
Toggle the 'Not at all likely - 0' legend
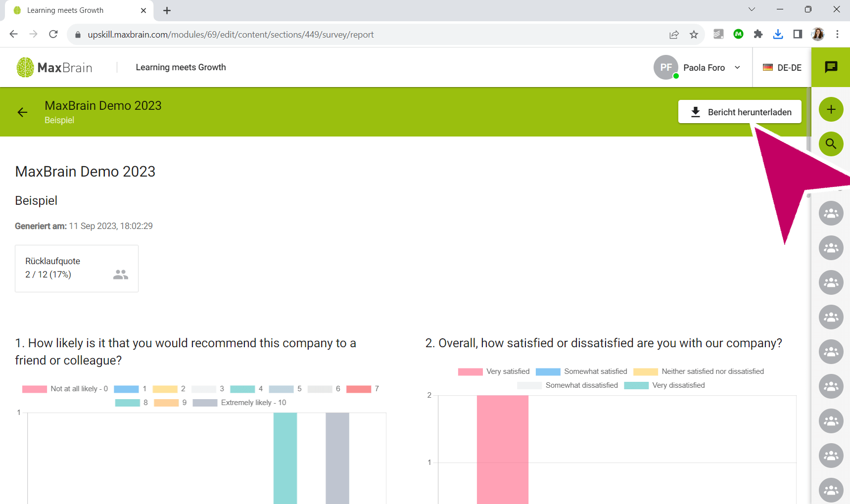pyautogui.click(x=65, y=389)
